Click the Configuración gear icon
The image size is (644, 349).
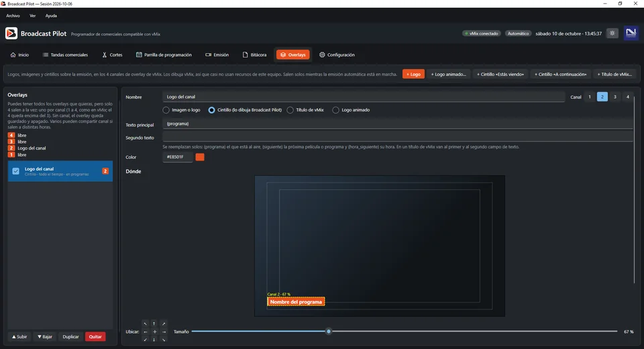tap(322, 54)
